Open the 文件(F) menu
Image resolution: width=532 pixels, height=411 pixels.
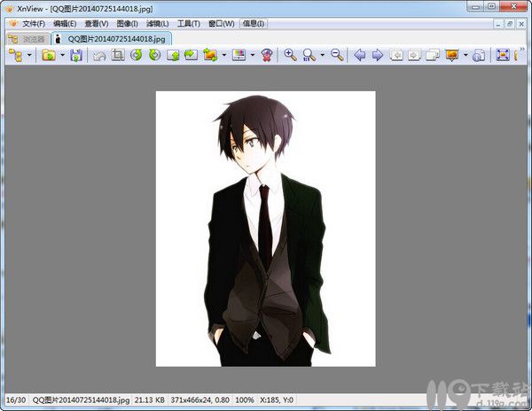tap(34, 24)
